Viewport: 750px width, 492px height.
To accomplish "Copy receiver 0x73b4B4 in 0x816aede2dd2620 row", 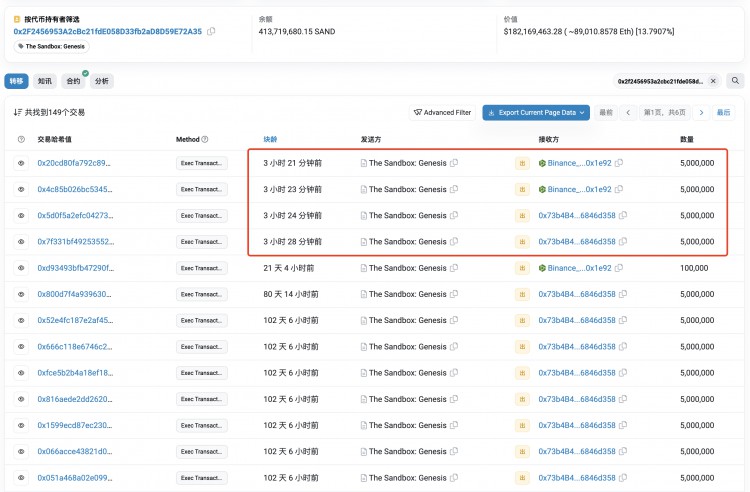I will pos(623,399).
